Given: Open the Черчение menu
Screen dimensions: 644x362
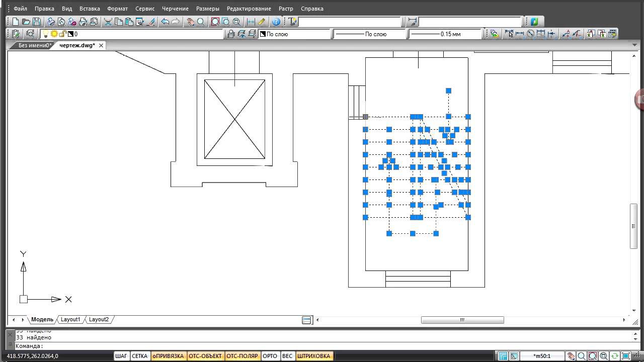Looking at the screenshot, I should [x=175, y=9].
